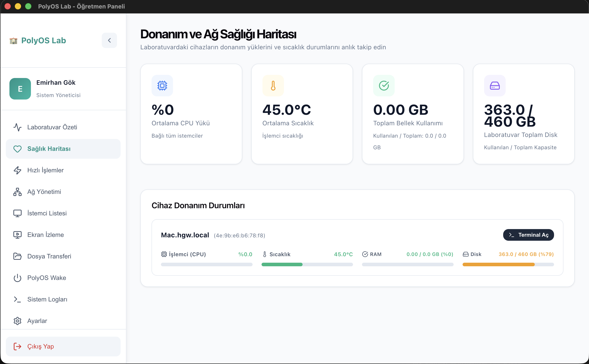Viewport: 589px width, 364px height.
Task: Open the Ekran İzleme section
Action: pyautogui.click(x=63, y=235)
